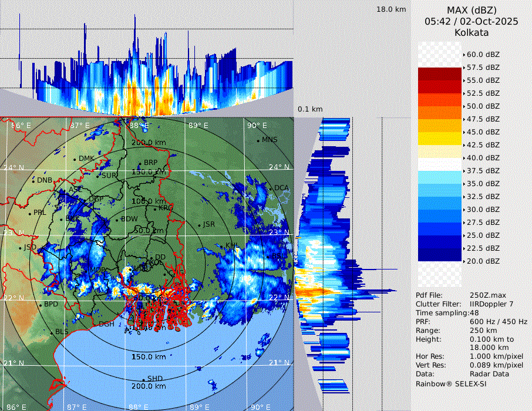This screenshot has width=532, height=411.
Task: Click the white swatch above 37.5 dBZ
Action: 439,164
